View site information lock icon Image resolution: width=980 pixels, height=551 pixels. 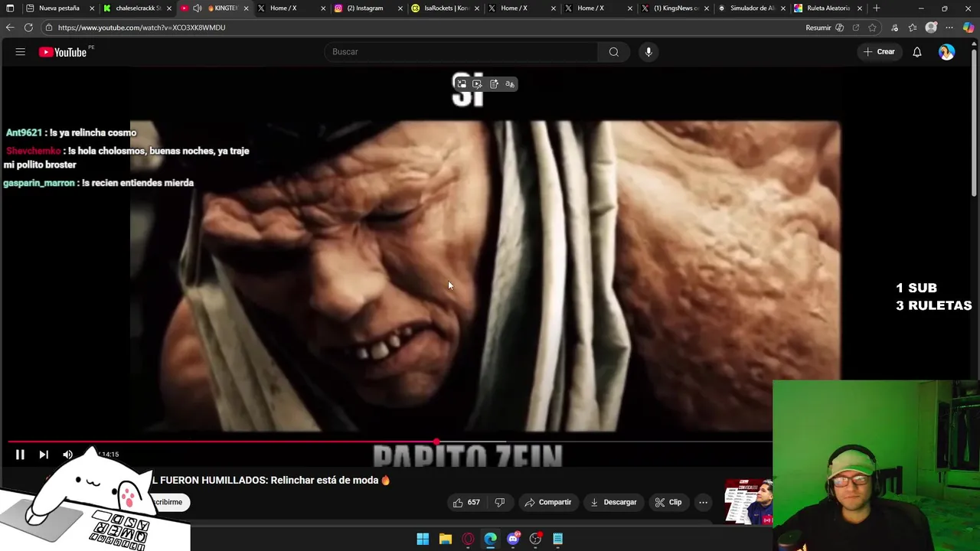pyautogui.click(x=48, y=28)
